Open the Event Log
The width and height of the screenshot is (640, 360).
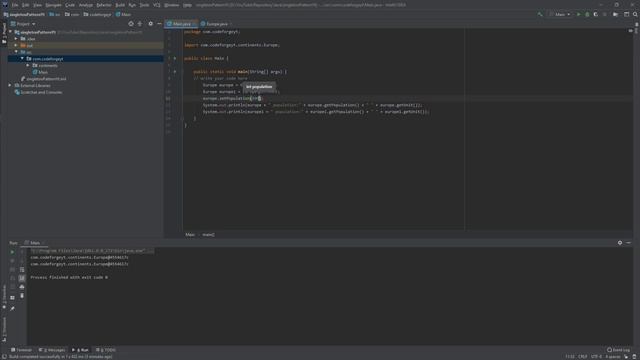(x=618, y=350)
